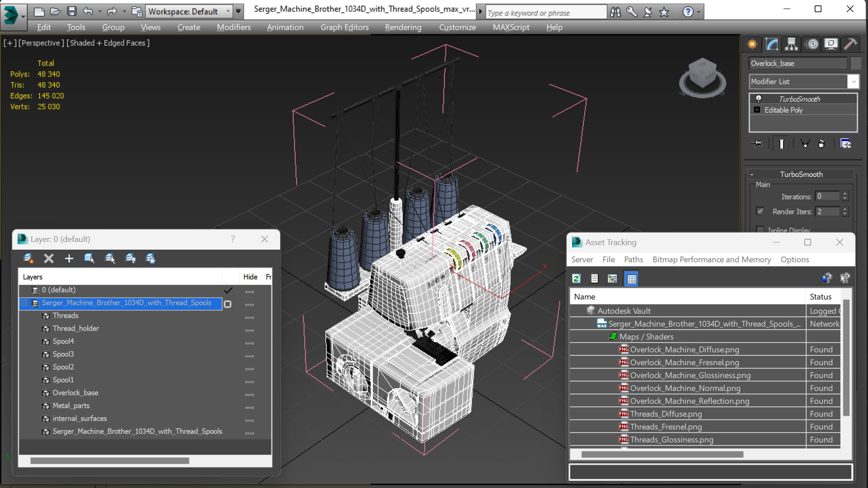The width and height of the screenshot is (868, 488).
Task: Toggle hide for Spool4 row
Action: pyautogui.click(x=249, y=344)
